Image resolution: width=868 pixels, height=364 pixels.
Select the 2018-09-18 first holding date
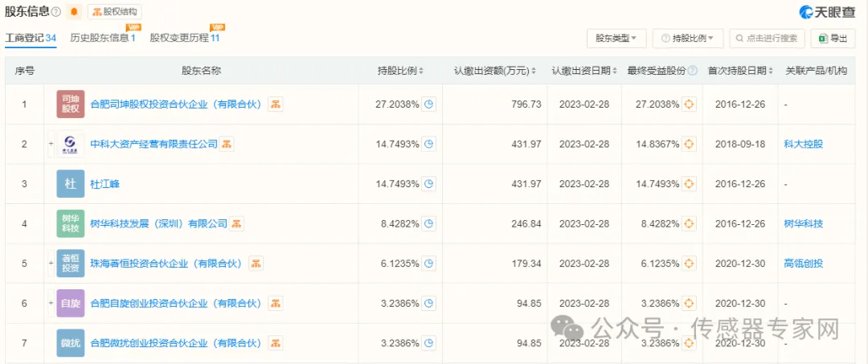coord(740,145)
